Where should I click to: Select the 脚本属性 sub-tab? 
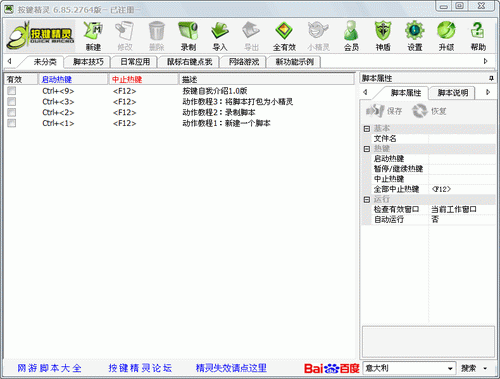(406, 93)
